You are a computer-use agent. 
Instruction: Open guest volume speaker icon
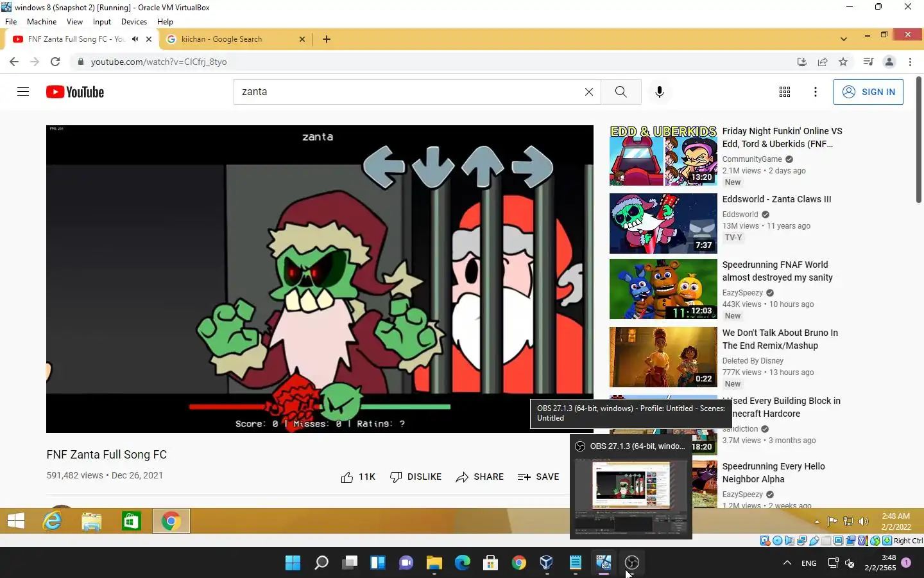864,521
